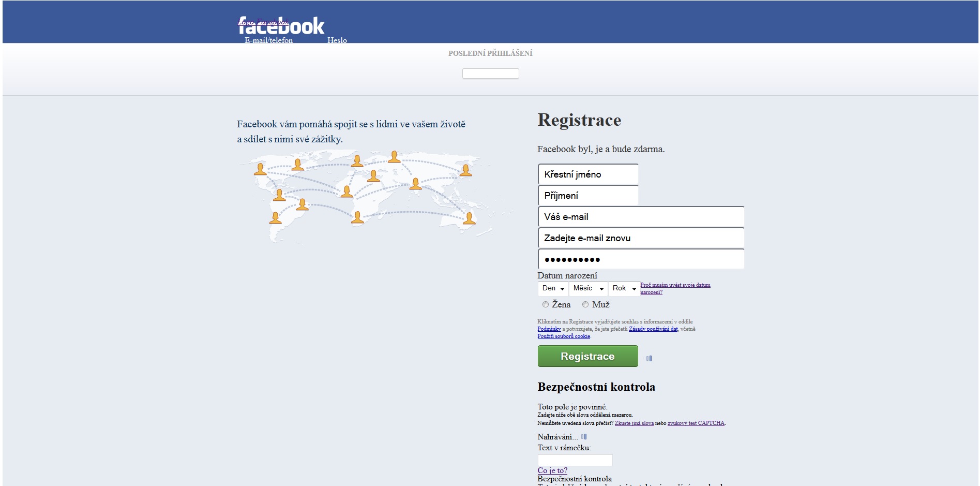Click the loading indicator beside the Registrace button
The width and height of the screenshot is (980, 486).
coord(649,358)
